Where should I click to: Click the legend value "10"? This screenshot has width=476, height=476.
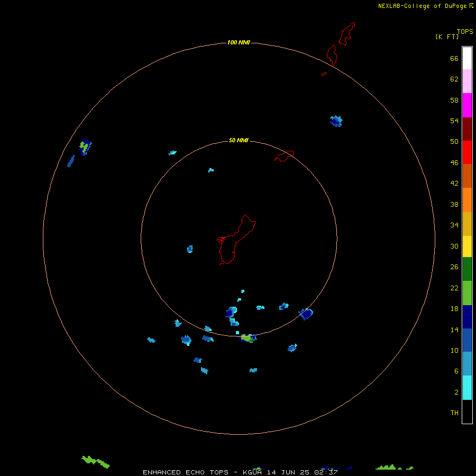454,350
